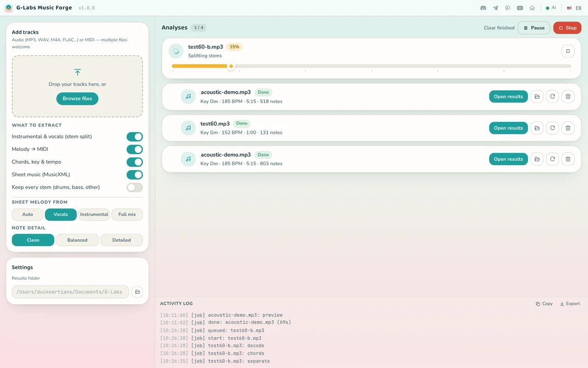
Task: Select Full mix as sheet melody source
Action: click(x=127, y=214)
